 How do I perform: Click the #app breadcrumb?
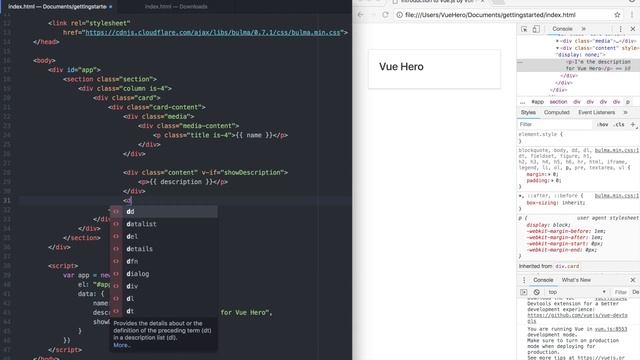[x=538, y=102]
